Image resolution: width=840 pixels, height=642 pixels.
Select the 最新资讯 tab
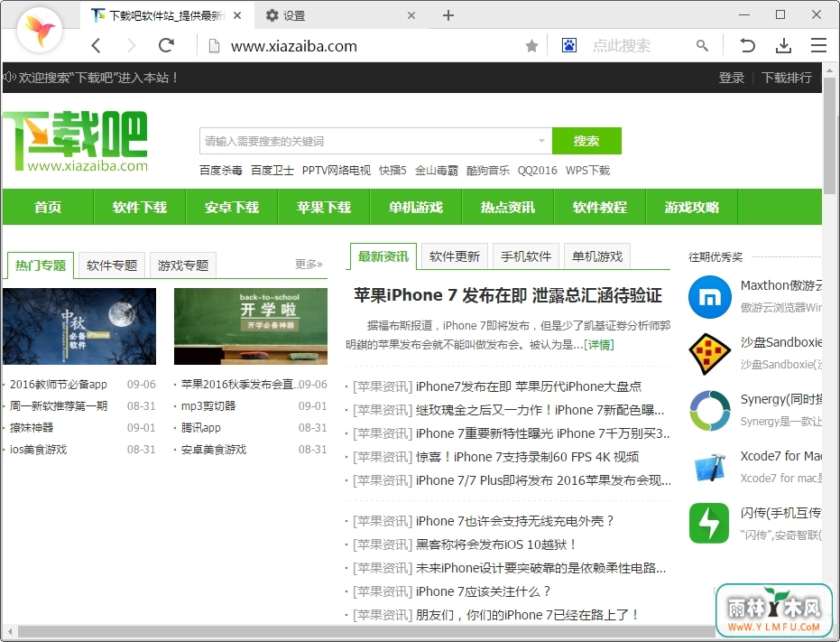click(383, 256)
